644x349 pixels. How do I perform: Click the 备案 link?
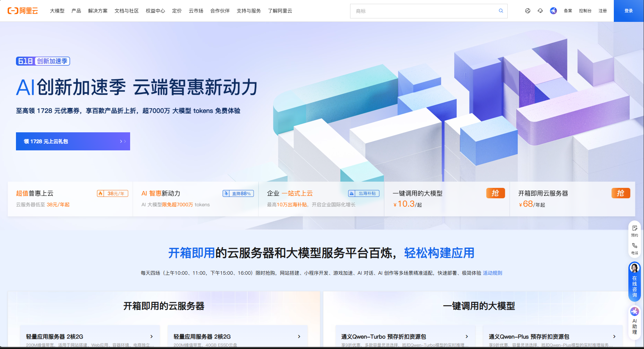pos(568,11)
